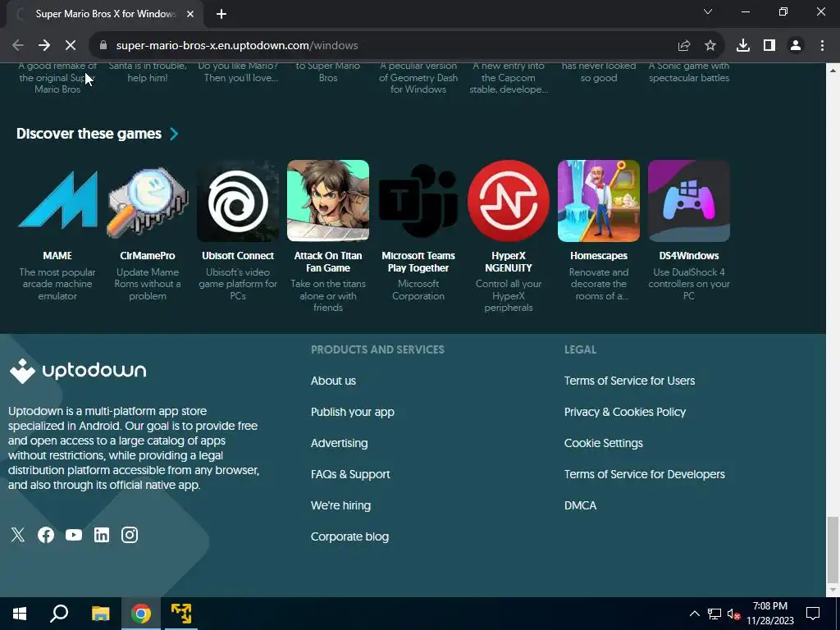Click the scrollbar down arrow

tap(833, 590)
